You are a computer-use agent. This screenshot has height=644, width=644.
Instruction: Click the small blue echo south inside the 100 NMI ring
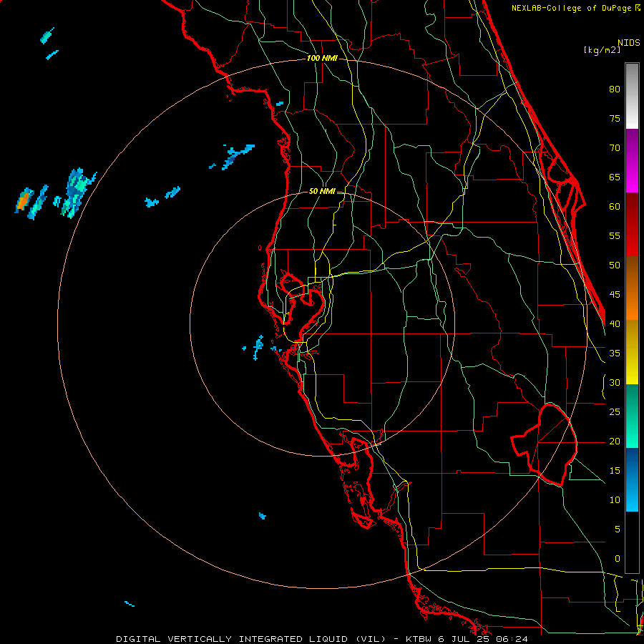tap(263, 516)
